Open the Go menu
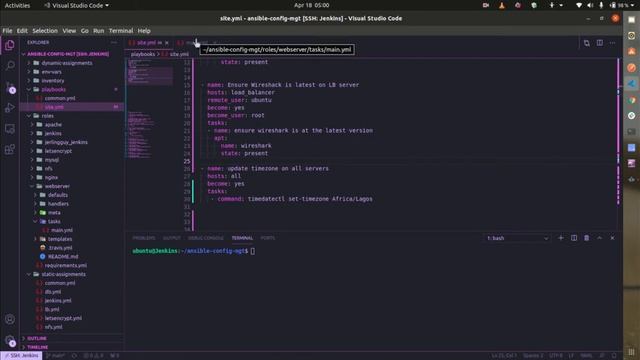Image resolution: width=640 pixels, height=360 pixels. 84,31
